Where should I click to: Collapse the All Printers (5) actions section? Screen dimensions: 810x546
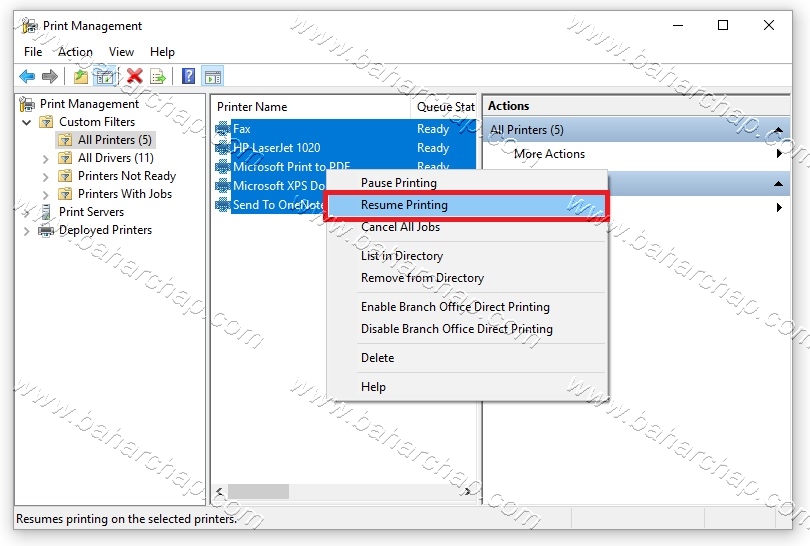(778, 130)
